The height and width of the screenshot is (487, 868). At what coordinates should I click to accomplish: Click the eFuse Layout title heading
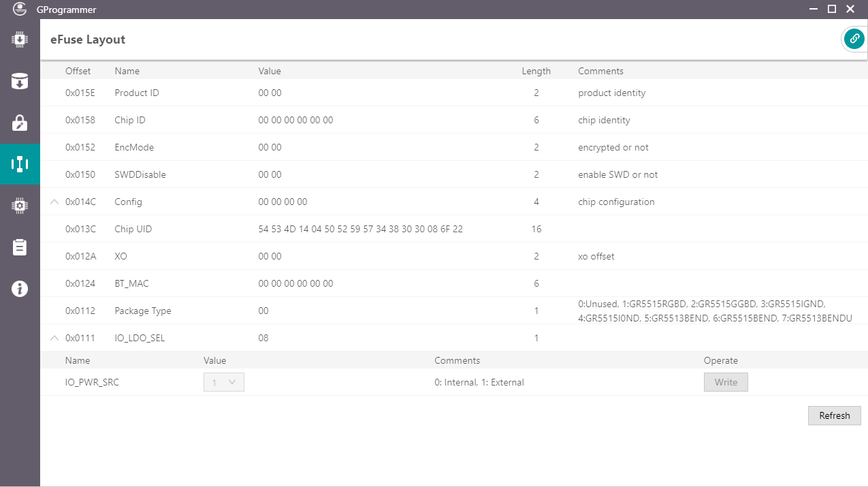(86, 39)
